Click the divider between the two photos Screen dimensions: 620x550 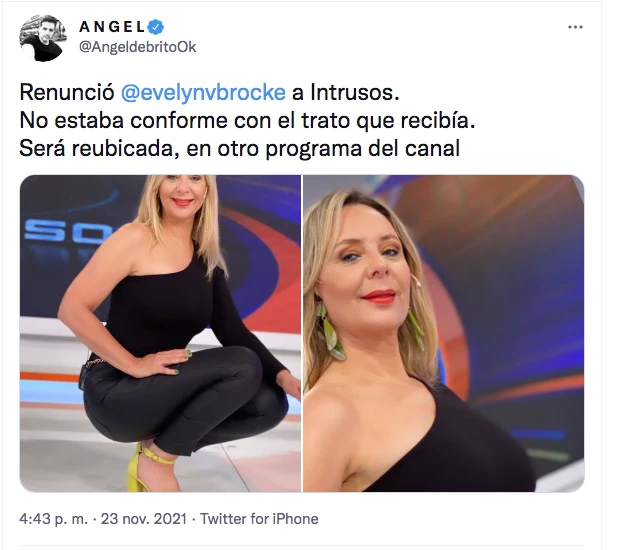[302, 333]
